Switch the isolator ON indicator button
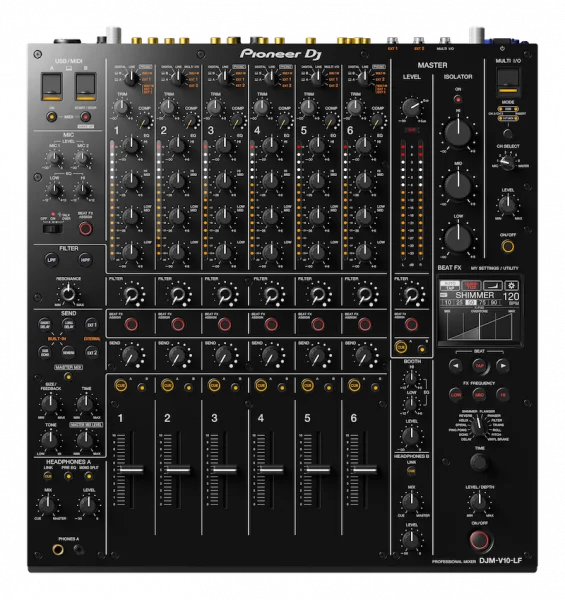This screenshot has height=600, width=565. (458, 99)
